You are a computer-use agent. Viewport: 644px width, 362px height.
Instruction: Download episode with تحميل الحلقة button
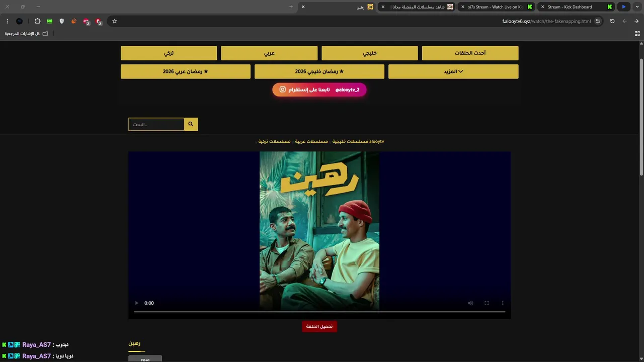[x=319, y=326]
